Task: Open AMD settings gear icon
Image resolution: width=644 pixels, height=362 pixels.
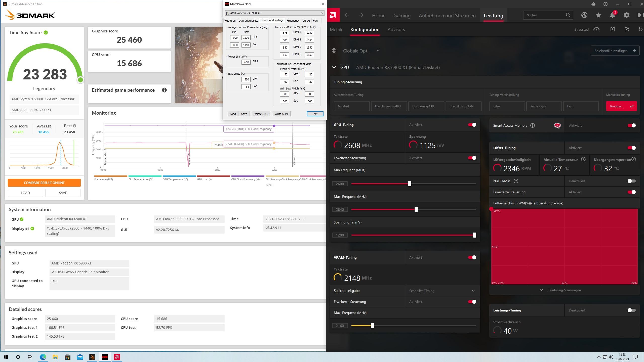Action: pos(626,15)
